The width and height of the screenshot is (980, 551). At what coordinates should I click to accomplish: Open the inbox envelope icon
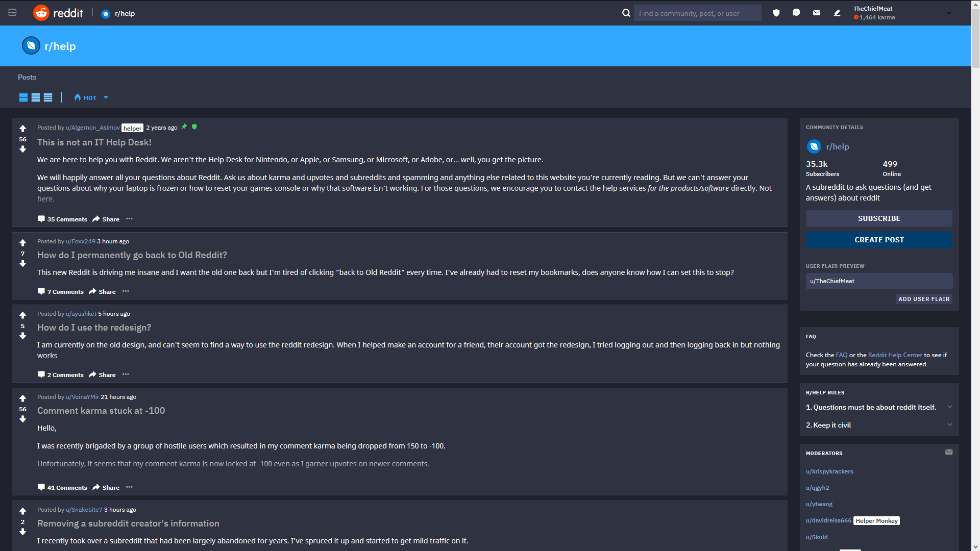tap(817, 13)
